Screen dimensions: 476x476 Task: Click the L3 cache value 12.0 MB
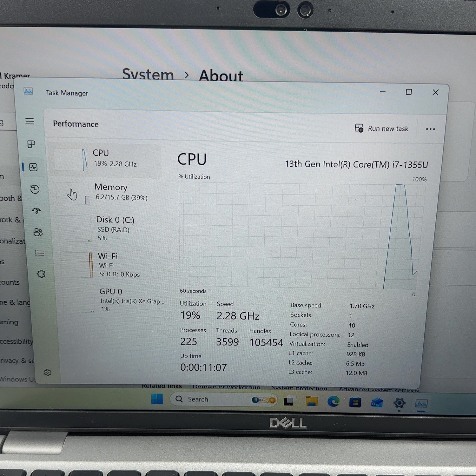pos(356,373)
